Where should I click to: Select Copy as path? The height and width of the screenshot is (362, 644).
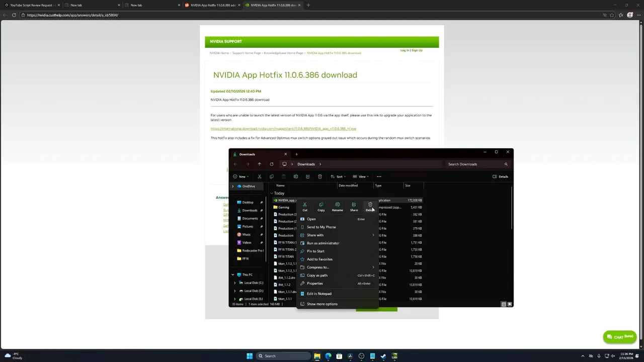coord(337,276)
